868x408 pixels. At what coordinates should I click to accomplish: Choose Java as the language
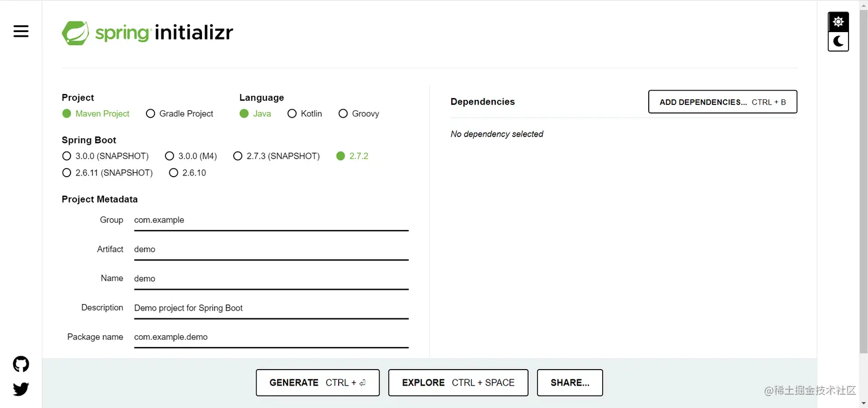[255, 114]
